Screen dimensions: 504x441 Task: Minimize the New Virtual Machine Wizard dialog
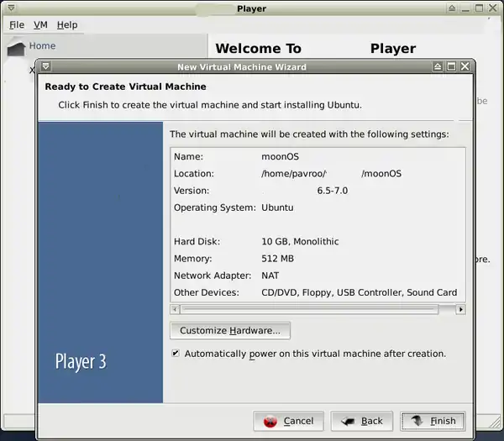(438, 66)
